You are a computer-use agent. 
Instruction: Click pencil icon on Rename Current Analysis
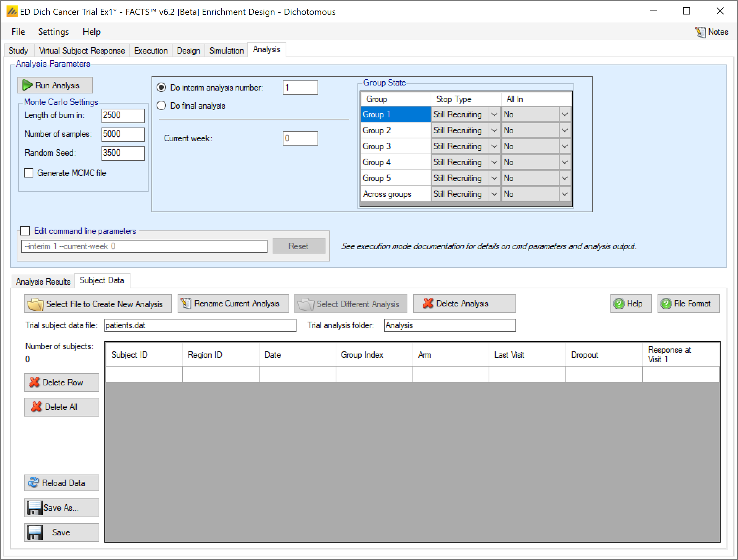(x=186, y=304)
